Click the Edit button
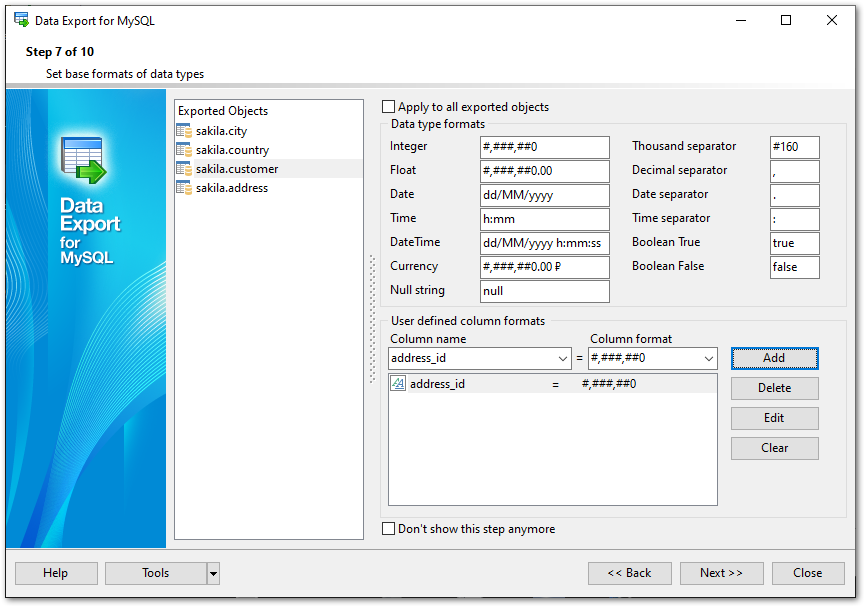Image resolution: width=865 pixels, height=607 pixels. [x=775, y=418]
